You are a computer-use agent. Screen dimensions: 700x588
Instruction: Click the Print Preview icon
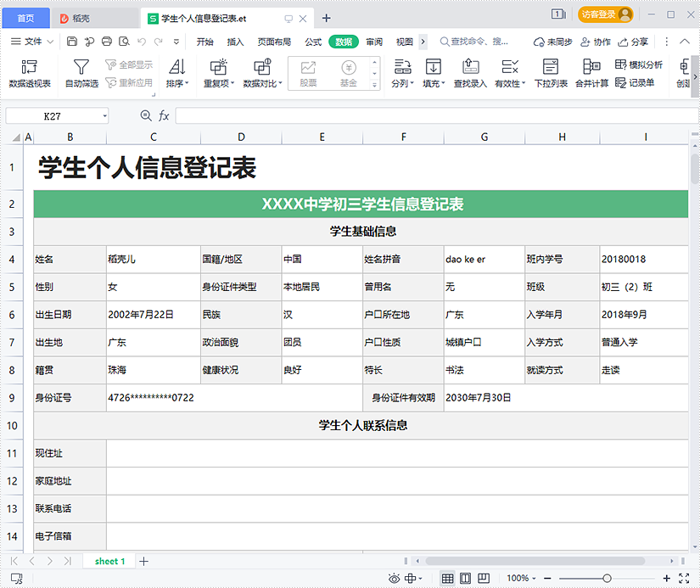point(124,42)
